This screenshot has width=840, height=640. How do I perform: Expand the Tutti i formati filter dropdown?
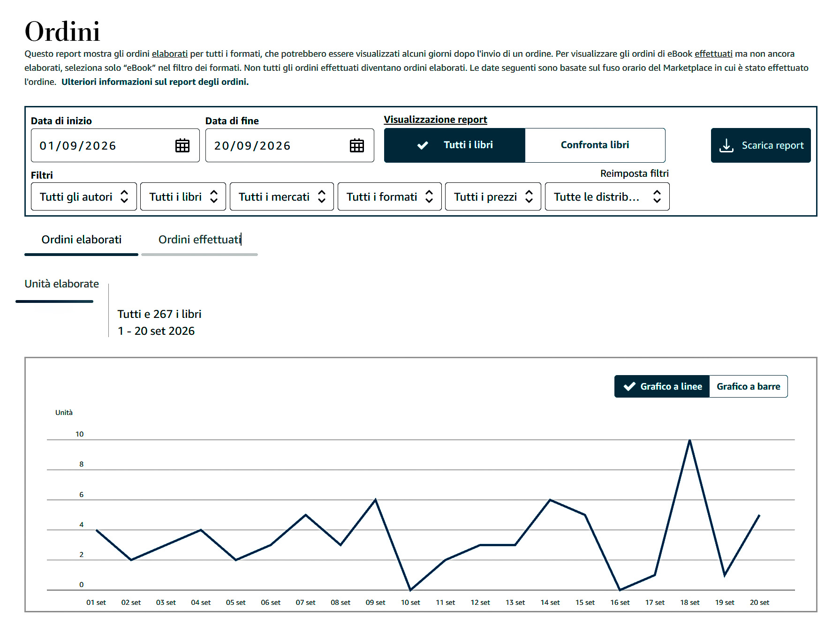click(389, 196)
